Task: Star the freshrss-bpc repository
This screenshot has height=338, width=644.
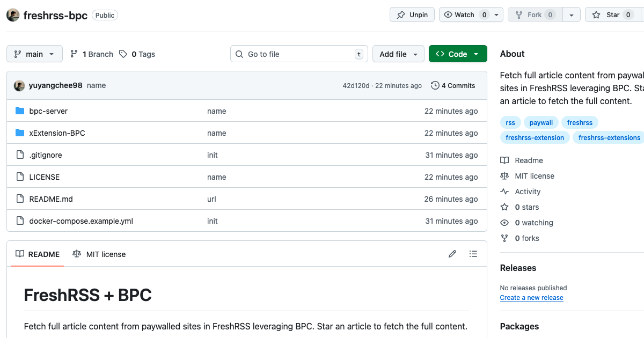Action: point(608,15)
